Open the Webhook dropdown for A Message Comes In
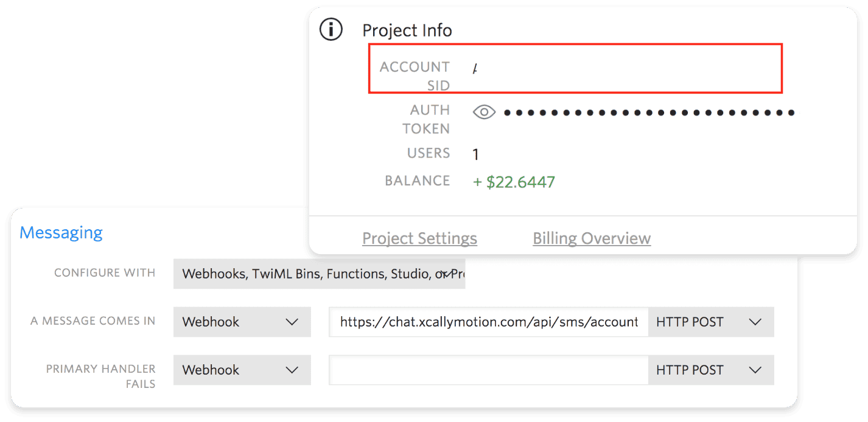 pos(242,322)
